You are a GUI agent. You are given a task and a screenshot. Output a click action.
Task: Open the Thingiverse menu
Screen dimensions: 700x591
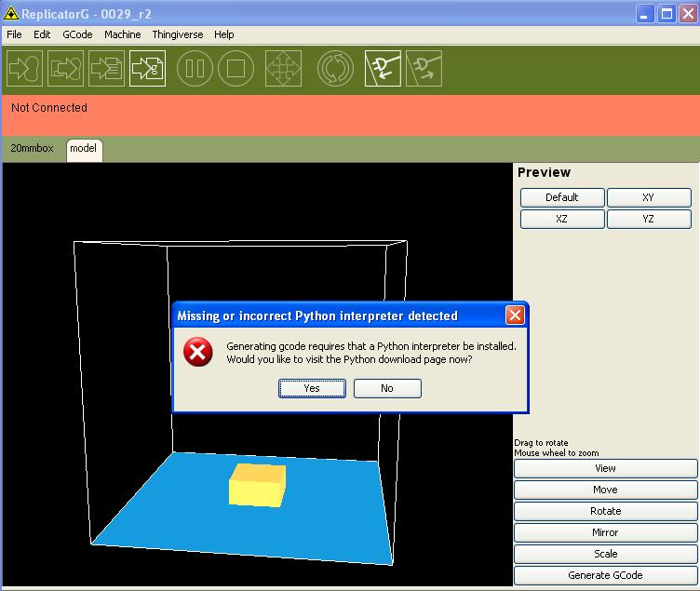(177, 34)
